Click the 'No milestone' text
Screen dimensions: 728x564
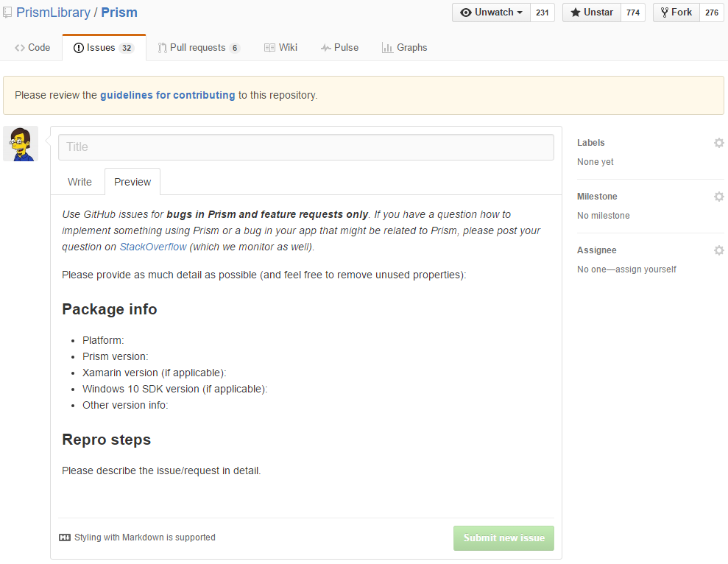pyautogui.click(x=604, y=216)
